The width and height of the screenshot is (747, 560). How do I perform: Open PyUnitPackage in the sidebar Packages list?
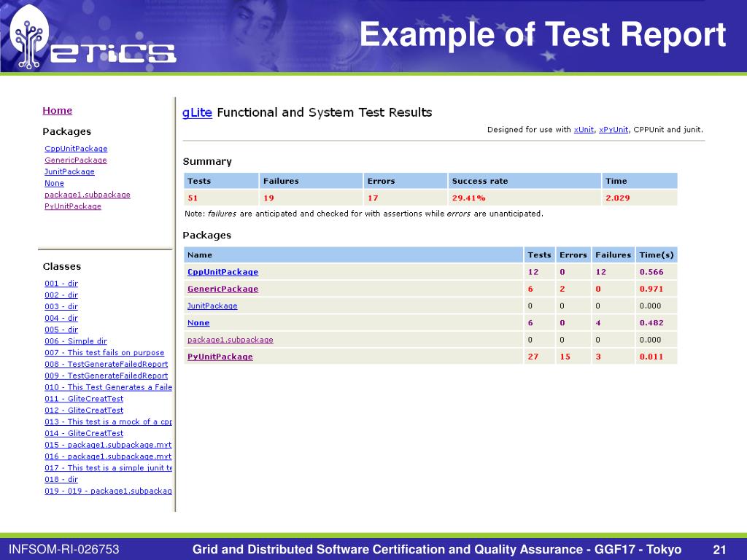pos(73,206)
